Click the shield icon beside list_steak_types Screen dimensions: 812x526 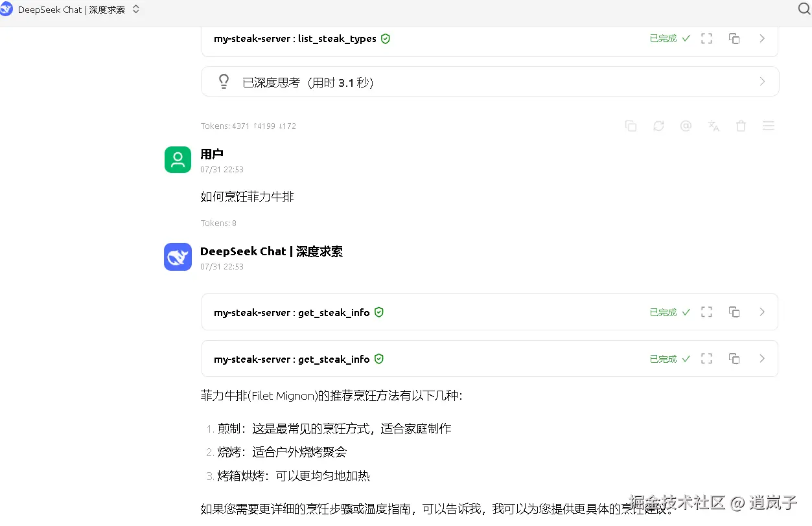pos(386,39)
